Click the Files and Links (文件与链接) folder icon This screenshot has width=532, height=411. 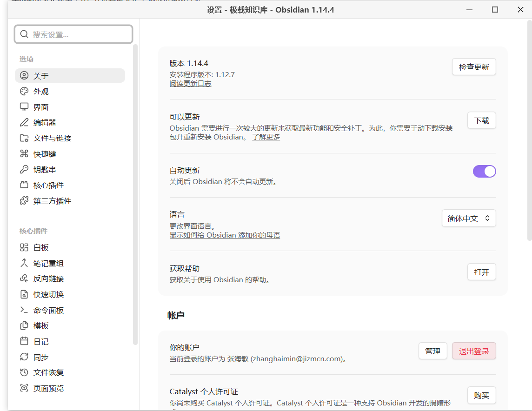click(24, 138)
